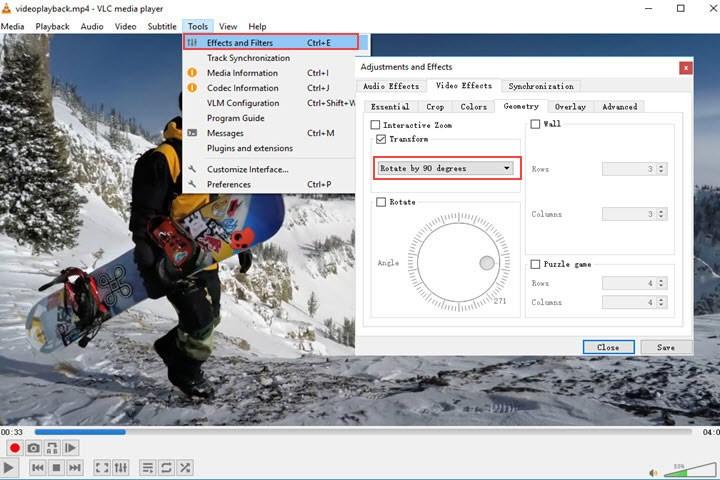The height and width of the screenshot is (480, 720).
Task: Click the Preferences wrench icon
Action: [192, 184]
